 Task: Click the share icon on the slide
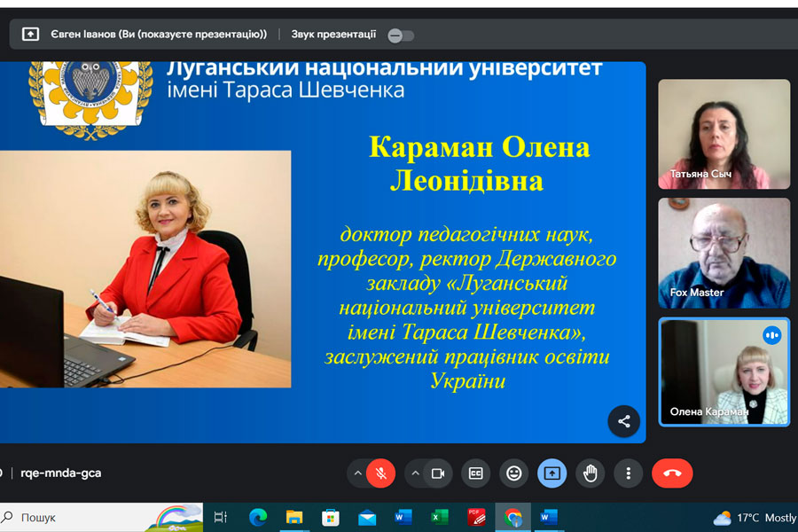point(624,421)
